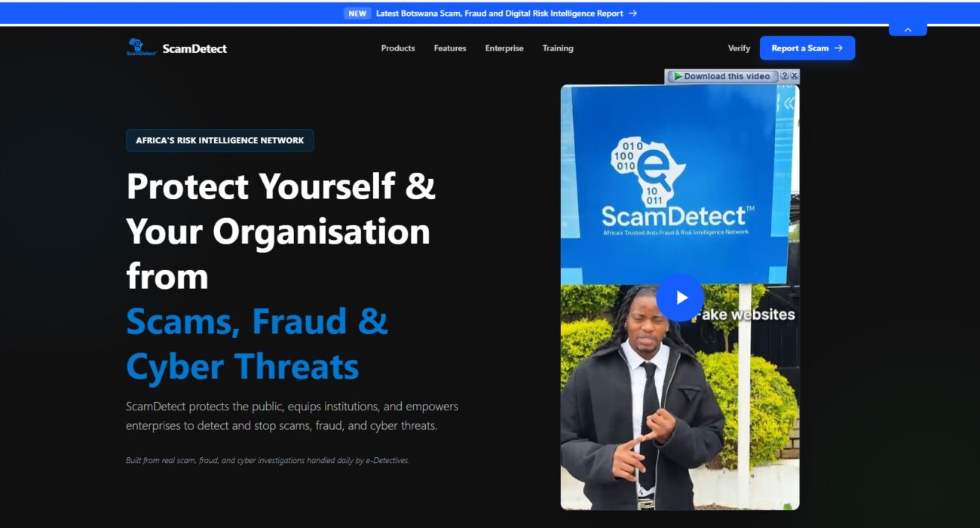The image size is (980, 528).
Task: Click the ScamDetect logo icon in header
Action: [x=141, y=48]
